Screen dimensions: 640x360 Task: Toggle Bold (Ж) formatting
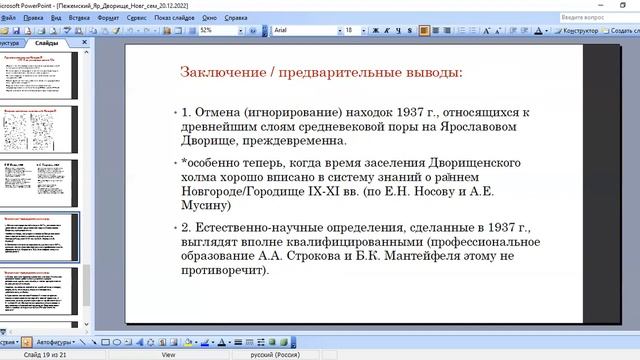coord(376,31)
